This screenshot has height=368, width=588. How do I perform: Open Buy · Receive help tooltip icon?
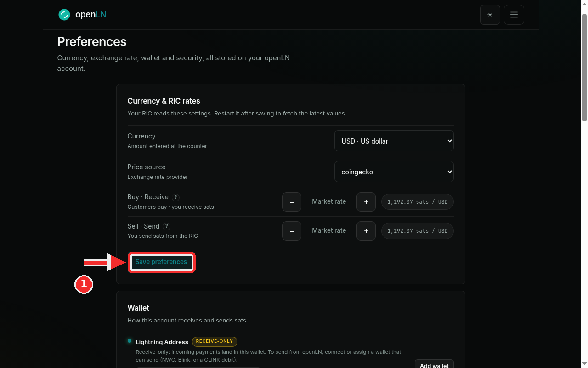(175, 197)
